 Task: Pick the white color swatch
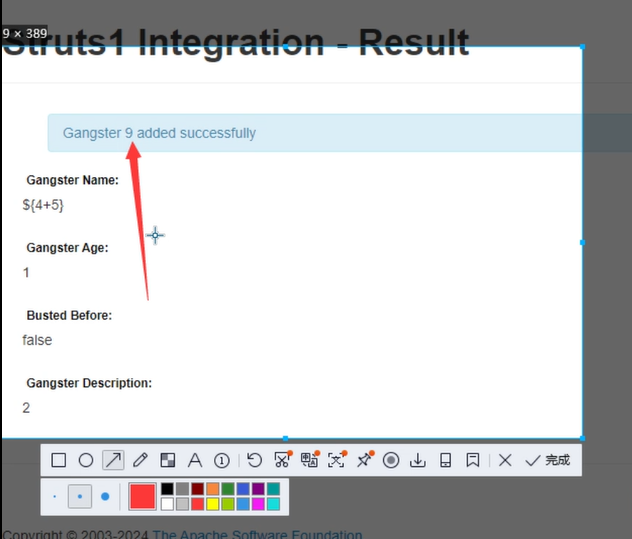(x=167, y=504)
